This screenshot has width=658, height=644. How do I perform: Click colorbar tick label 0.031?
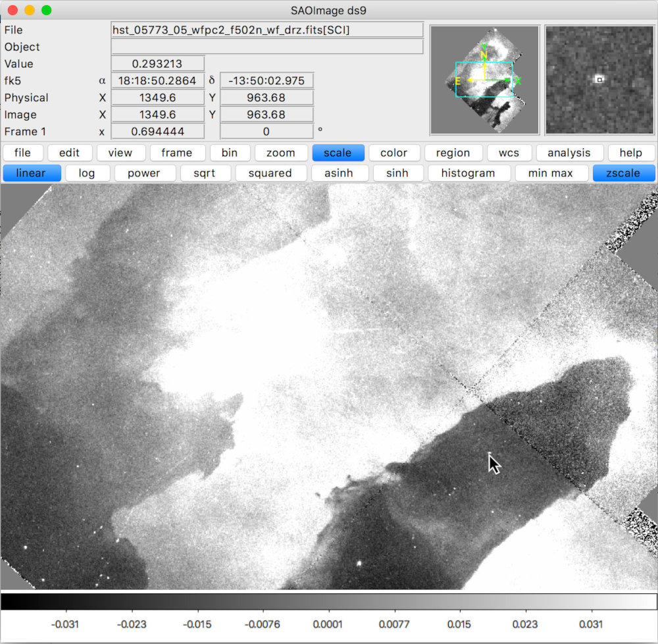[591, 624]
